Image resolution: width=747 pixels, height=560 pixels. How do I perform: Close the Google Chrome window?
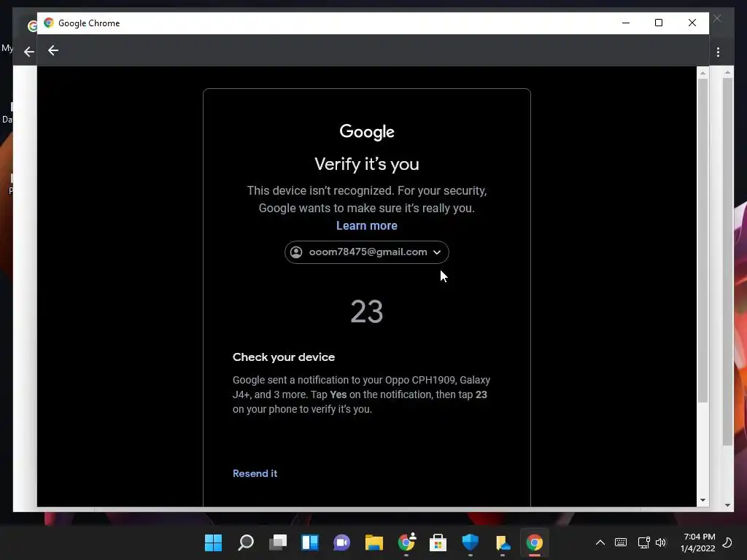[x=692, y=23]
